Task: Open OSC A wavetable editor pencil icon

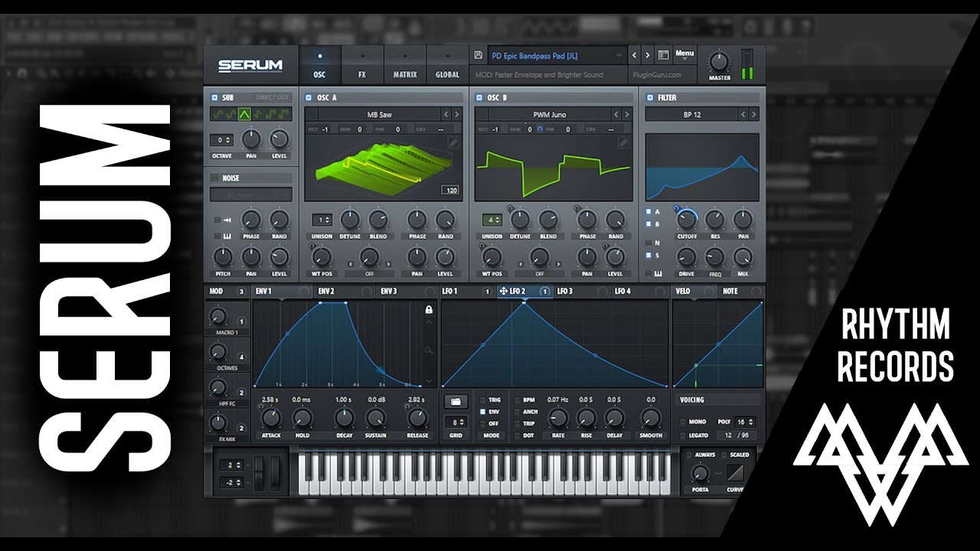Action: 454,142
